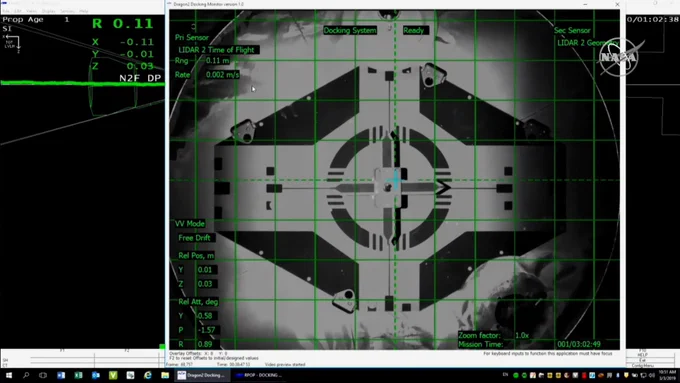This screenshot has height=383, width=680.
Task: Click the cyan crosshair at target center
Action: tap(396, 180)
